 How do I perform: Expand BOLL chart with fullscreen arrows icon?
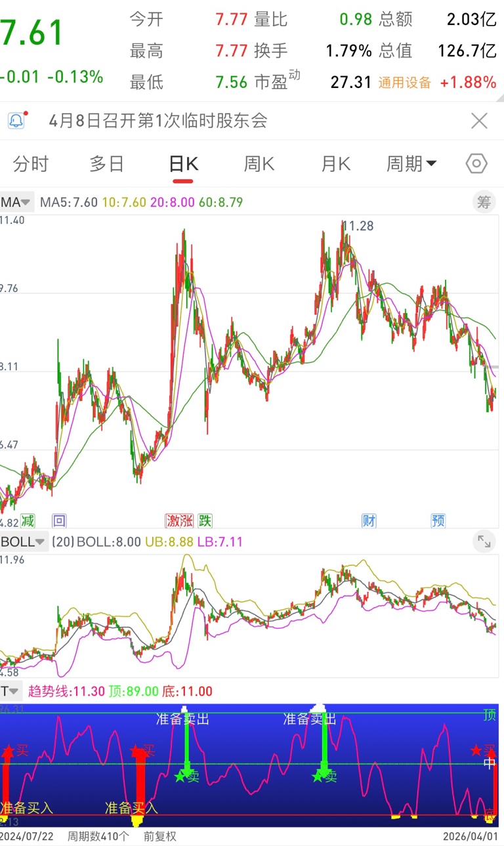484,541
